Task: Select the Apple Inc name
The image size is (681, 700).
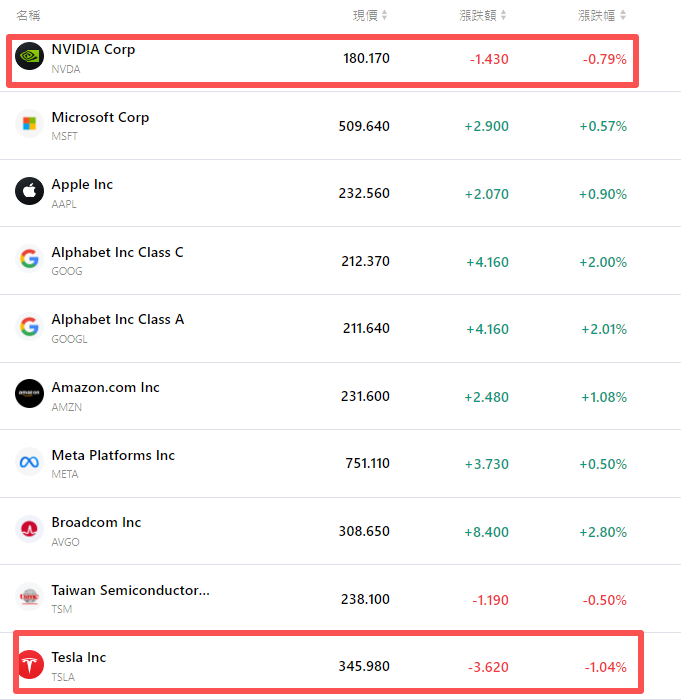Action: 82,184
